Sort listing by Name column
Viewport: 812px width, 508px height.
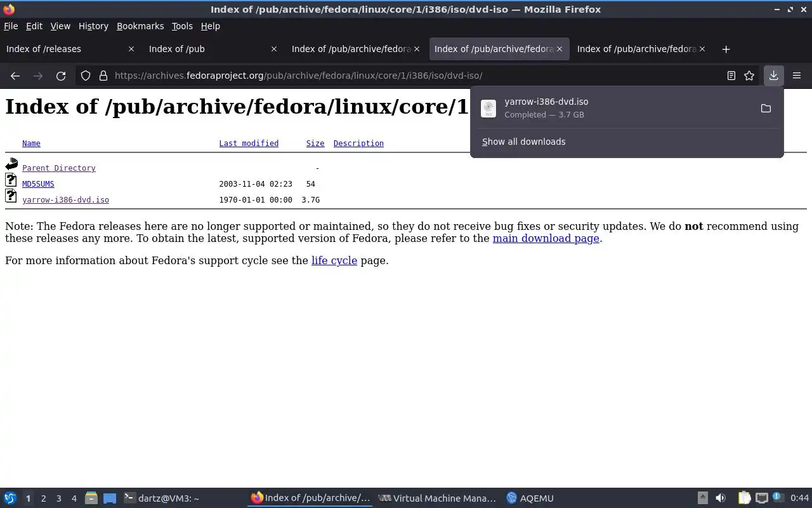pos(31,144)
